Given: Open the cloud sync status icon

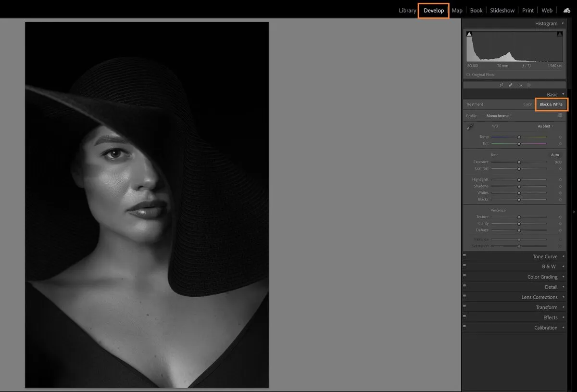Looking at the screenshot, I should 567,10.
